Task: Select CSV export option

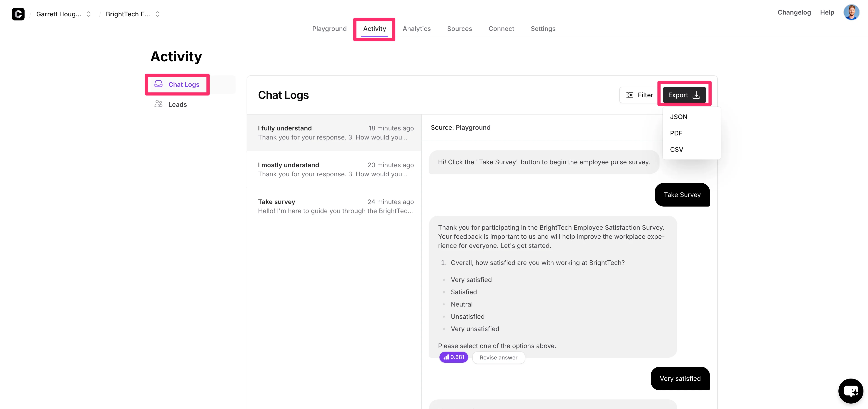Action: click(x=676, y=150)
